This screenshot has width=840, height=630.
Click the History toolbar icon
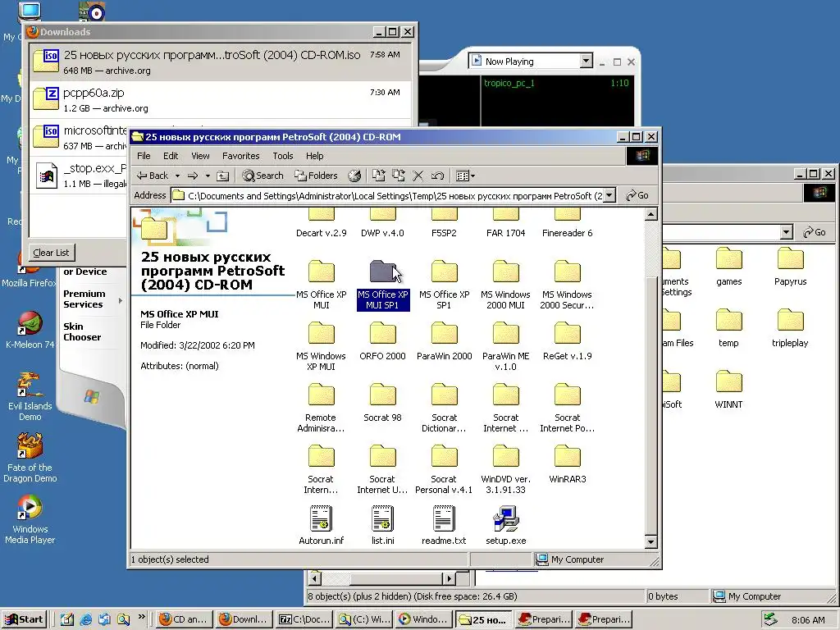click(354, 176)
